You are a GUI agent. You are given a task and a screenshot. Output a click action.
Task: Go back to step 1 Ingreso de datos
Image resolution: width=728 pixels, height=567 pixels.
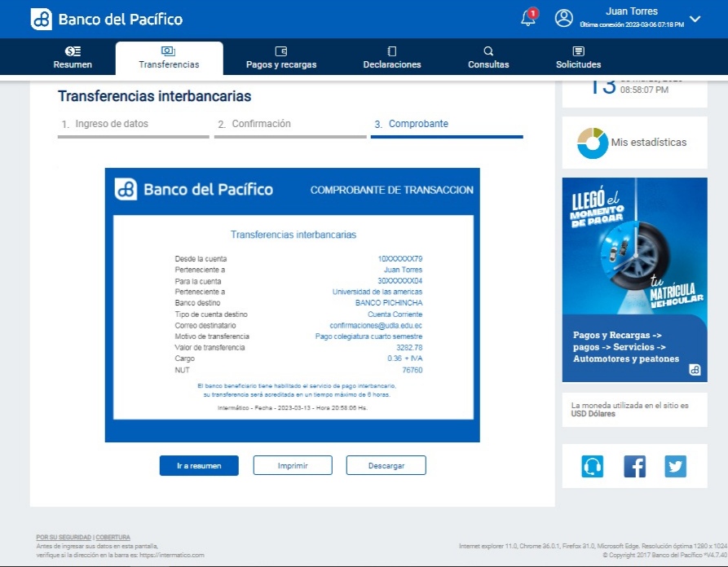(112, 125)
